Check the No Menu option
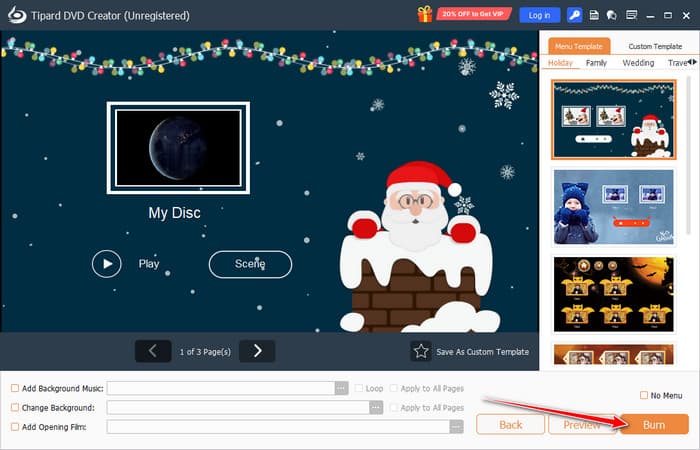The image size is (700, 450). [x=643, y=396]
